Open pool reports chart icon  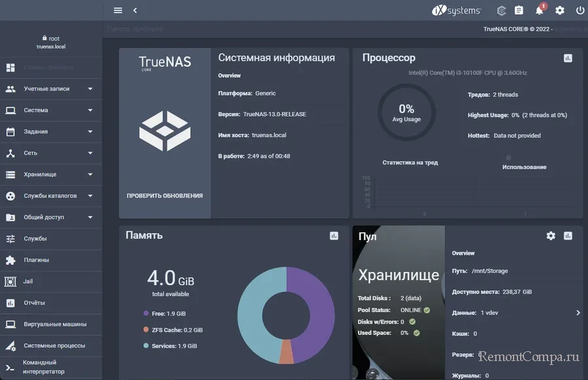(568, 235)
